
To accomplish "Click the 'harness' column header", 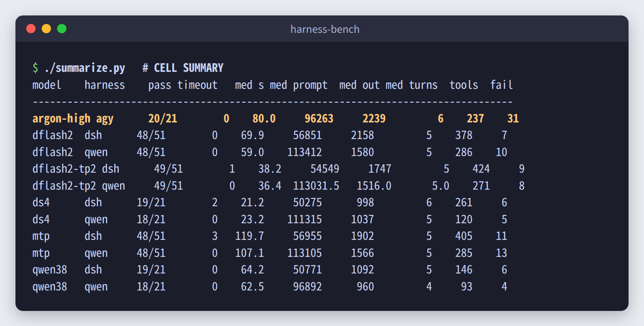I will point(105,85).
